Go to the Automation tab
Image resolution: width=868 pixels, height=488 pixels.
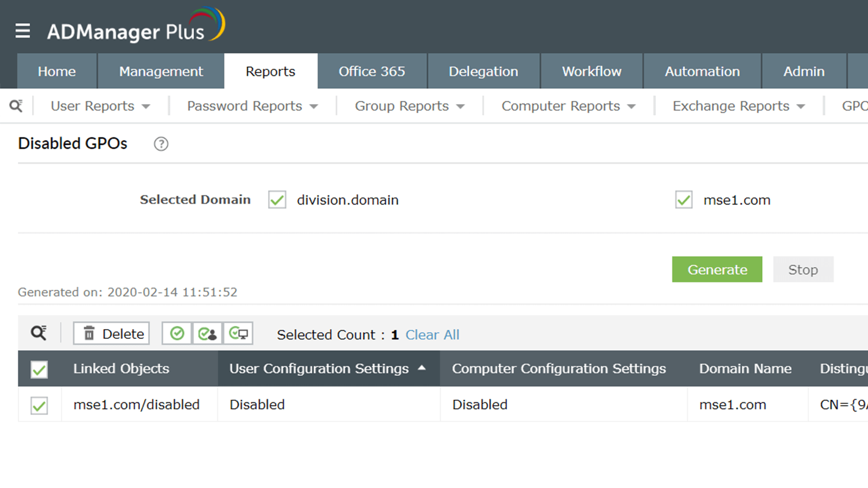703,71
